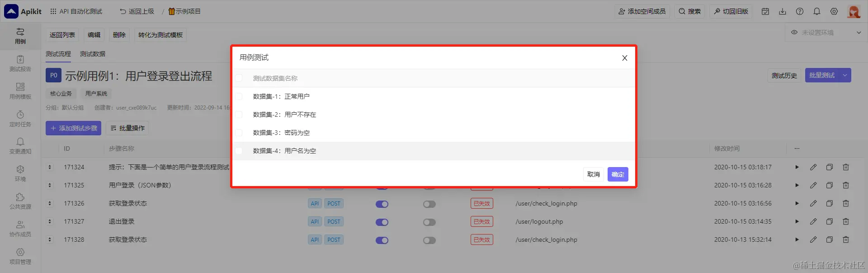Switch to 测试流程 tab
868x273 pixels.
pos(58,54)
